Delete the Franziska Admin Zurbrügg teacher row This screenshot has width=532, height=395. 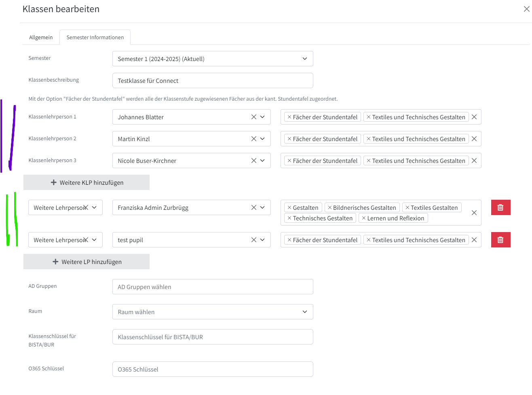500,207
